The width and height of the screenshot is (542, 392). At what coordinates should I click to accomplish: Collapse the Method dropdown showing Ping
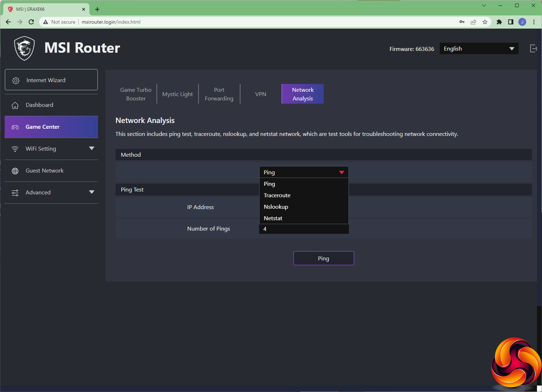point(304,172)
